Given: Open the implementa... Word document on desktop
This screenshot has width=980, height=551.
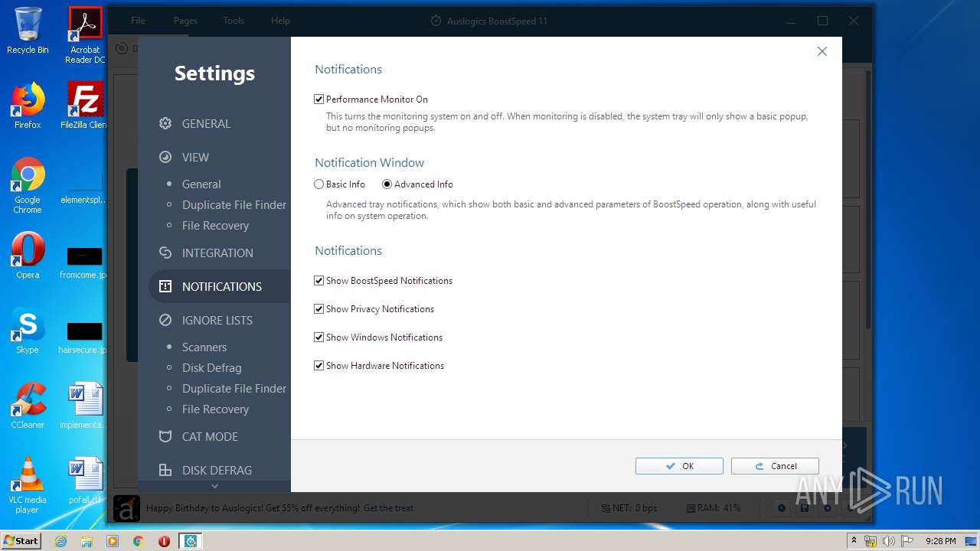Looking at the screenshot, I should (84, 406).
